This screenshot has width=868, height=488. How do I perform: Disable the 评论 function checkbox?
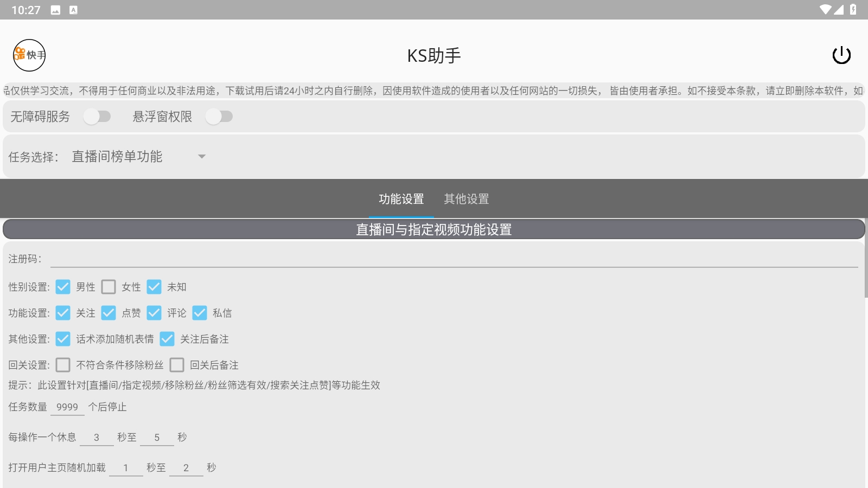click(155, 313)
